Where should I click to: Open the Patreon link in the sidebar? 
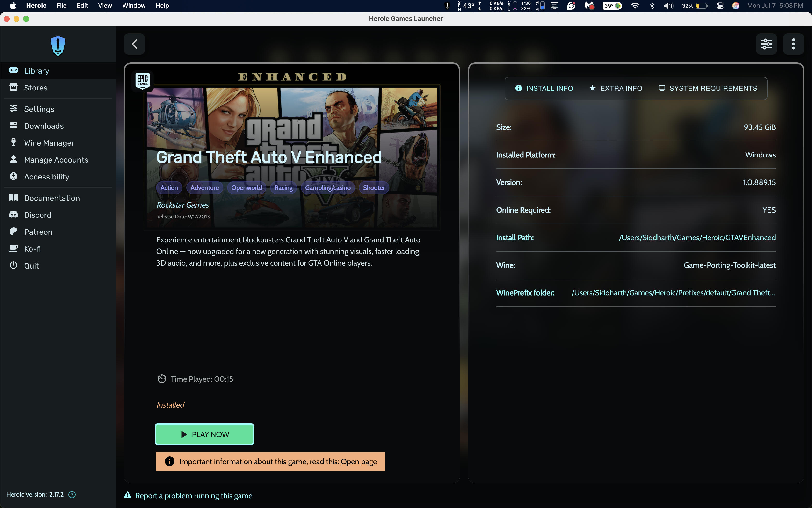(x=58, y=232)
